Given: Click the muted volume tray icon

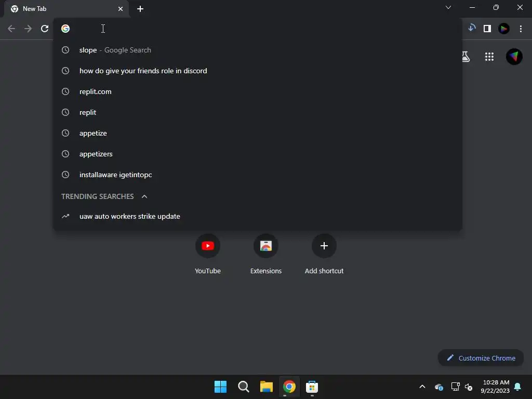Looking at the screenshot, I should pyautogui.click(x=469, y=387).
